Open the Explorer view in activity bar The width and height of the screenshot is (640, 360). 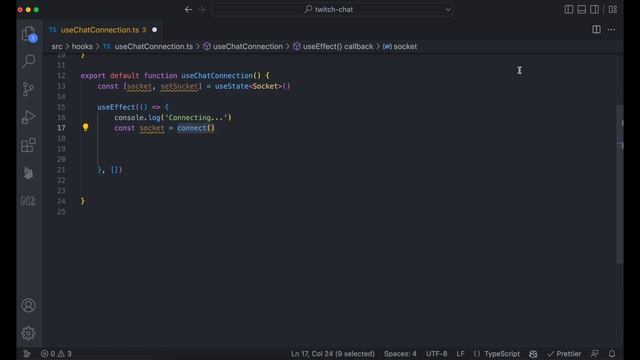[29, 33]
